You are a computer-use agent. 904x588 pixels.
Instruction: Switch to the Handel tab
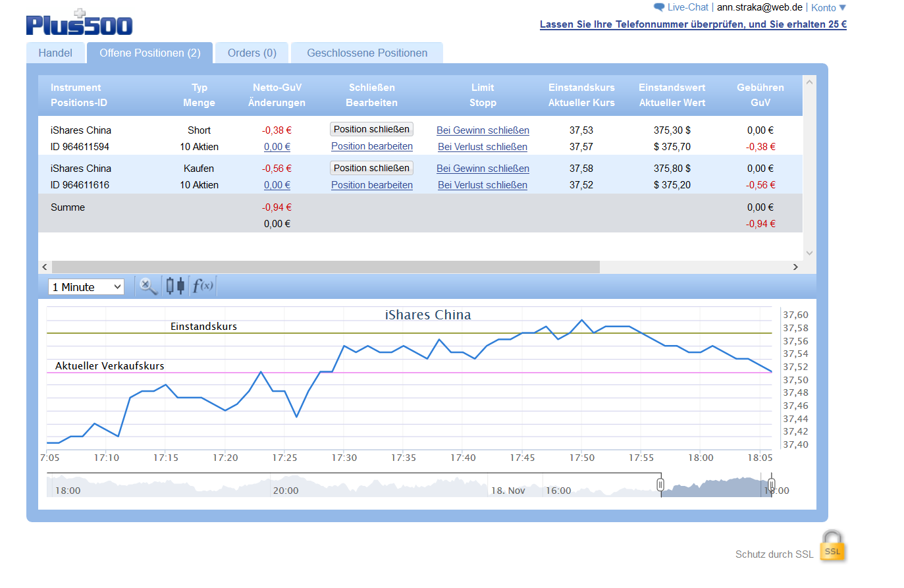point(55,53)
